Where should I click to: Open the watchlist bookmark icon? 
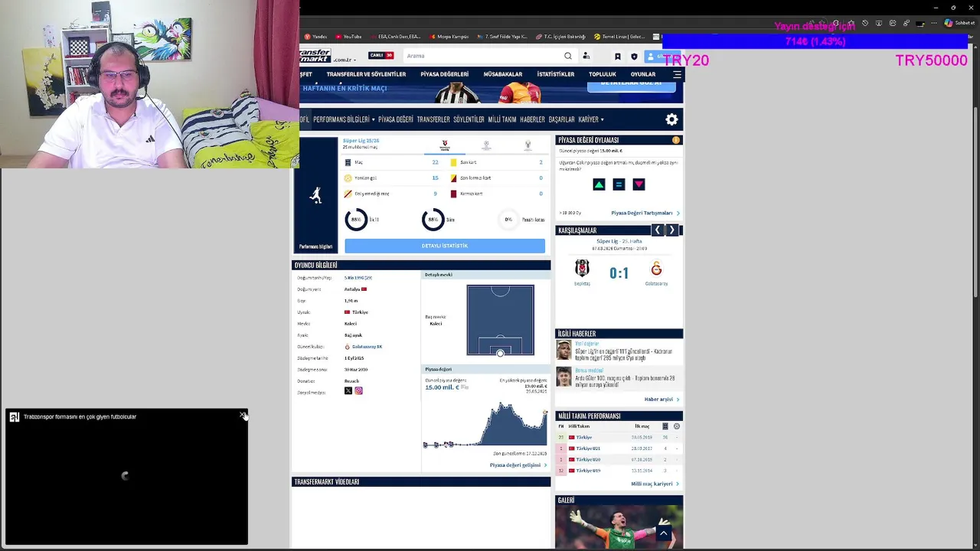[618, 57]
